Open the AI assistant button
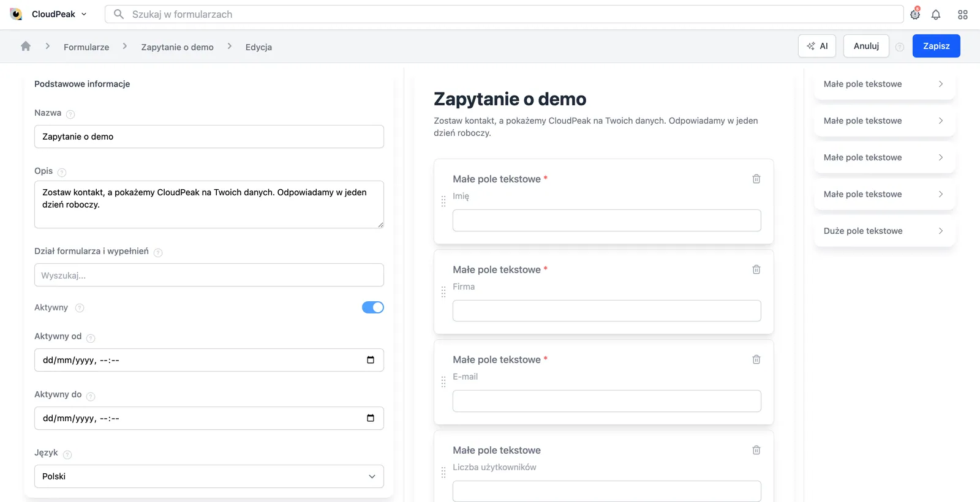The width and height of the screenshot is (980, 502). click(817, 46)
